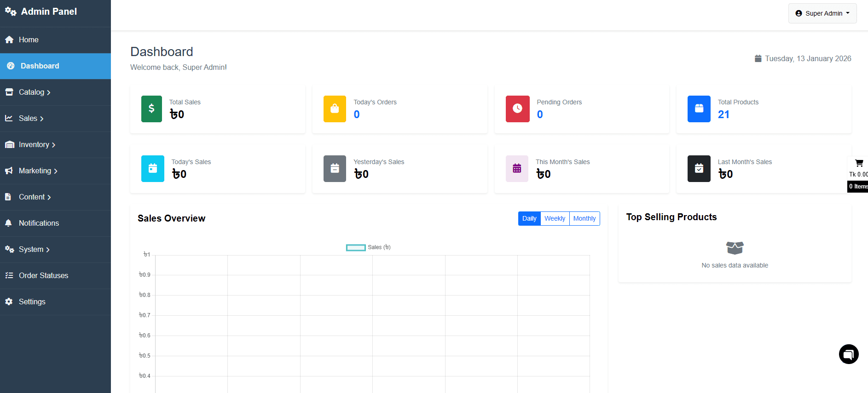
Task: Click the Home house icon
Action: coord(9,40)
